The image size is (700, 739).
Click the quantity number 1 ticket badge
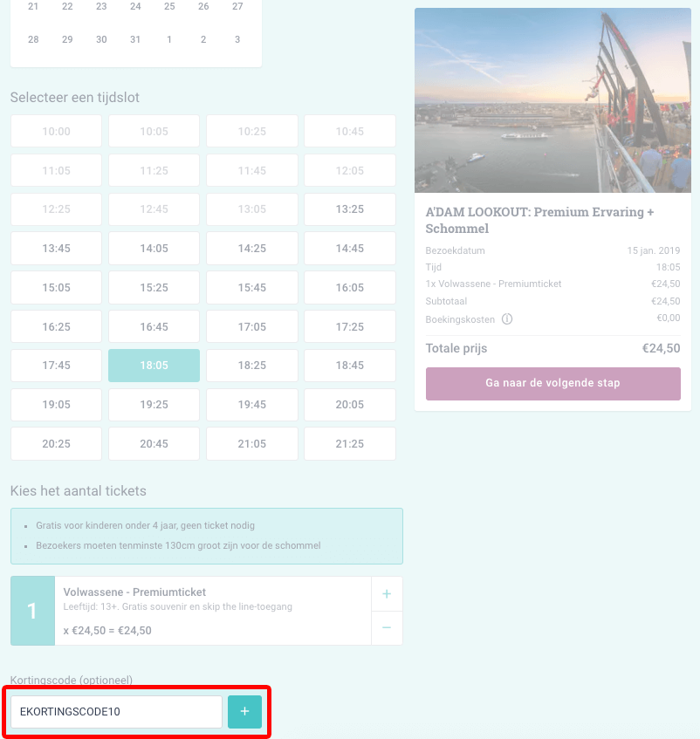32,611
